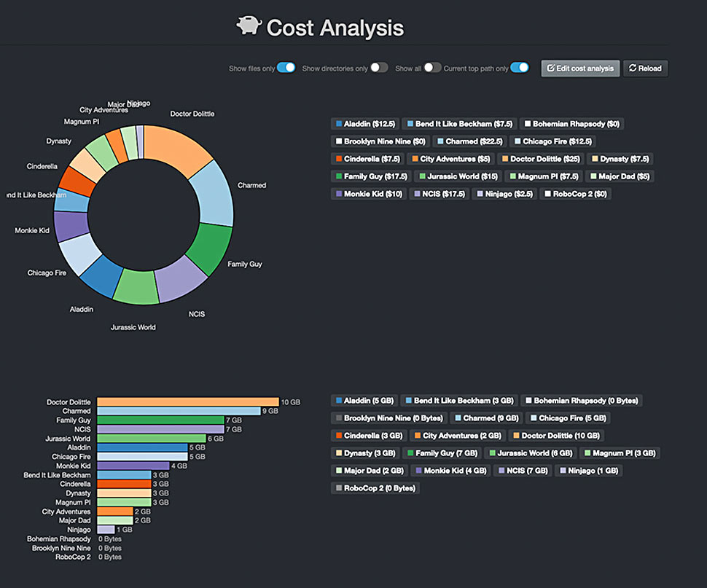Select the Family Guy ($17.5) legend item
707x588 pixels.
pyautogui.click(x=372, y=176)
